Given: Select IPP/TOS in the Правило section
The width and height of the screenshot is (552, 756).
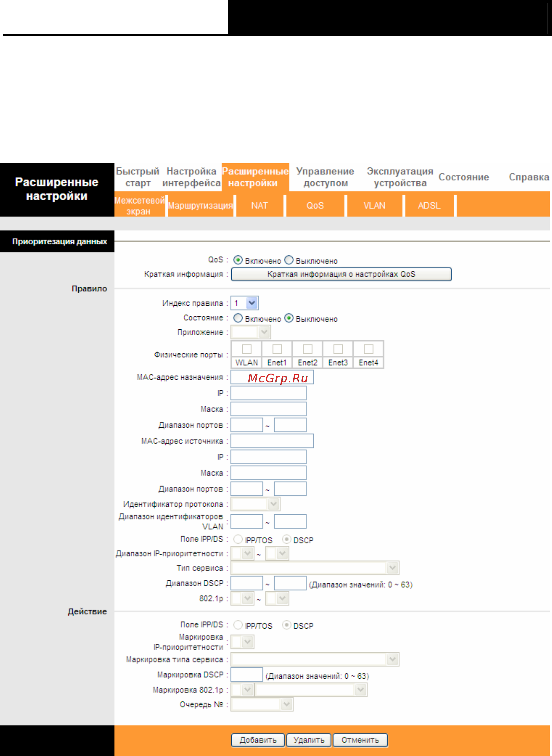Looking at the screenshot, I should tap(238, 539).
